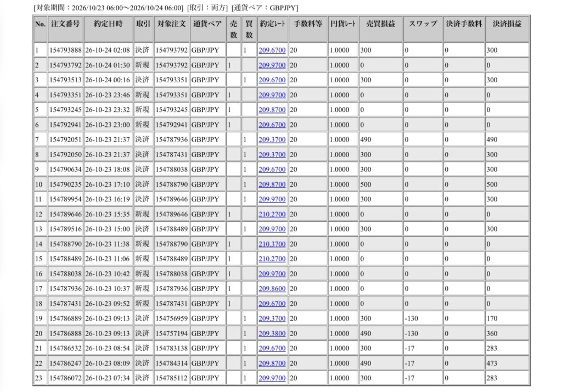
Task: Select target order 154785112 cell
Action: coord(172,378)
